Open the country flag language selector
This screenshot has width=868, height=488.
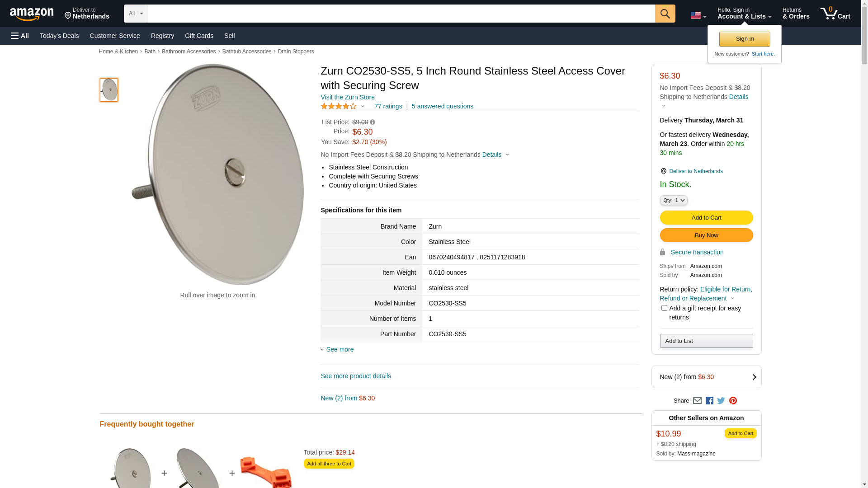coord(698,15)
